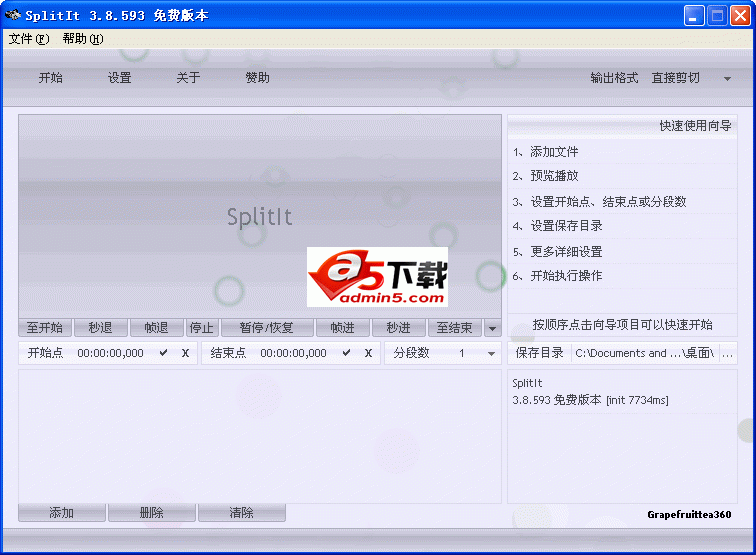Toggle 暂停/恢复 playback button

tap(267, 328)
